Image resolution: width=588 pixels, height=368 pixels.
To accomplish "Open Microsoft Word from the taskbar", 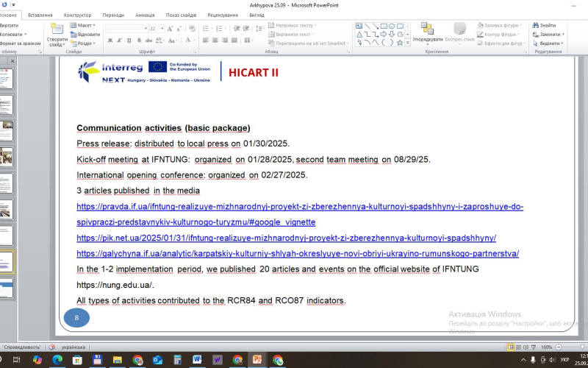I will [197, 360].
